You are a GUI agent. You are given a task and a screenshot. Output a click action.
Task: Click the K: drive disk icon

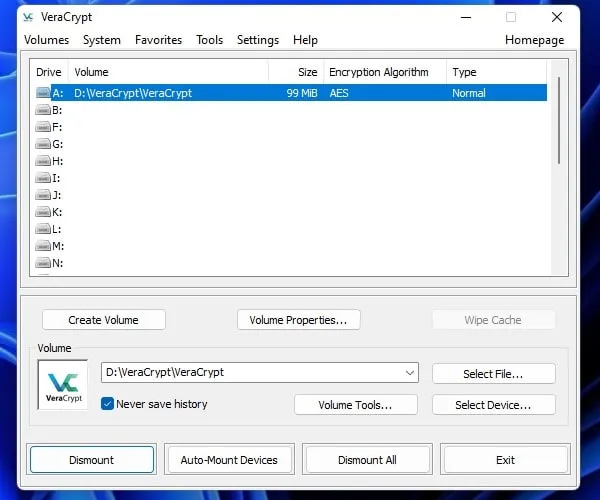[x=43, y=212]
